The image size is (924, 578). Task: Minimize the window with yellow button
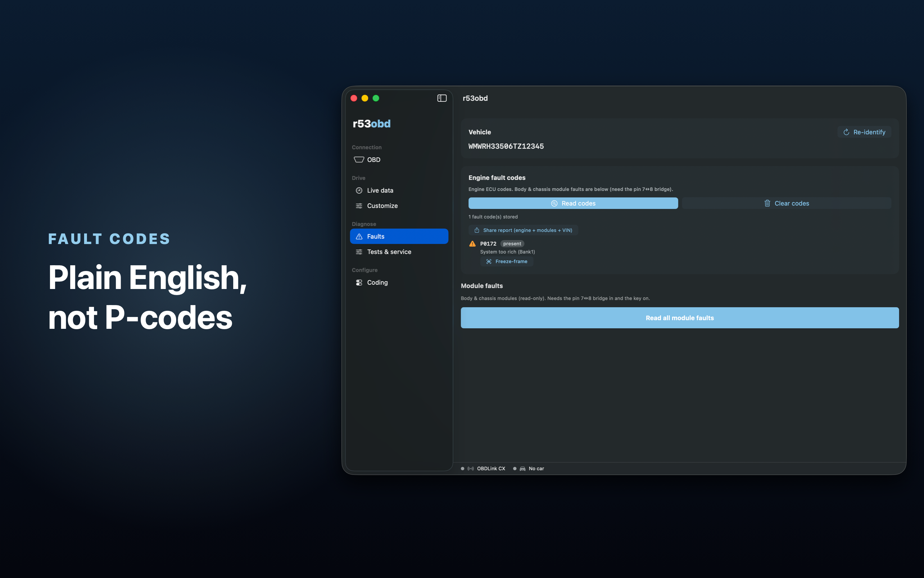point(365,98)
